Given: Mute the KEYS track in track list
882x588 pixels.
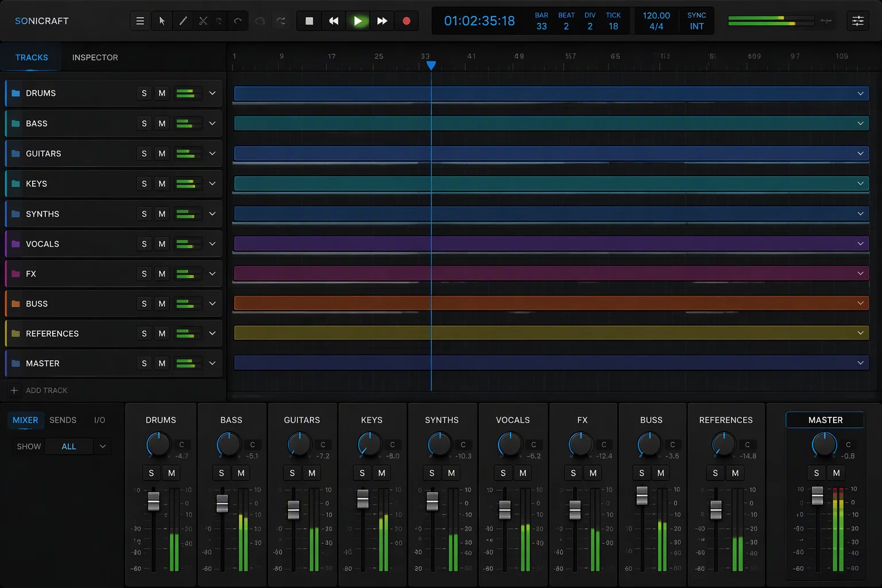Looking at the screenshot, I should pyautogui.click(x=162, y=184).
